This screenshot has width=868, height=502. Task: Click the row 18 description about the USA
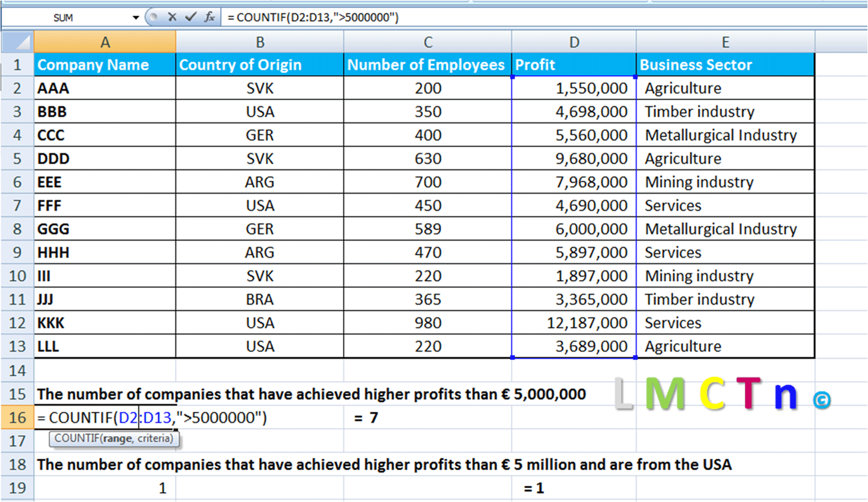click(x=384, y=464)
